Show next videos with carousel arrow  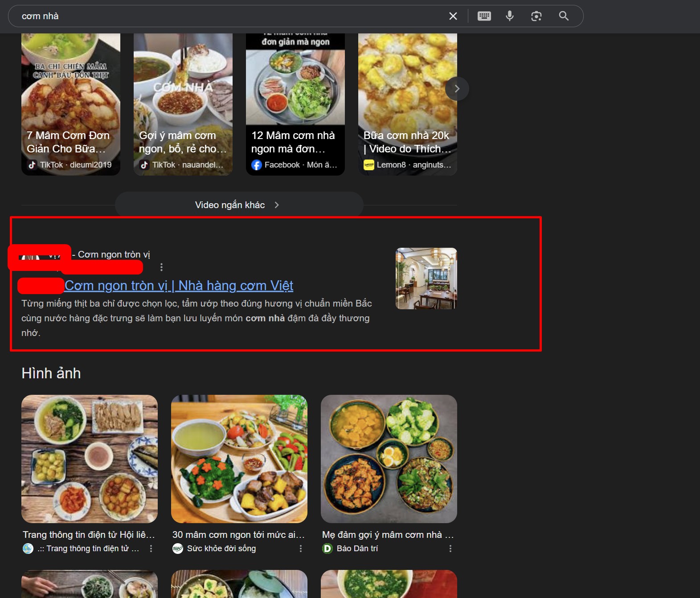pyautogui.click(x=457, y=88)
